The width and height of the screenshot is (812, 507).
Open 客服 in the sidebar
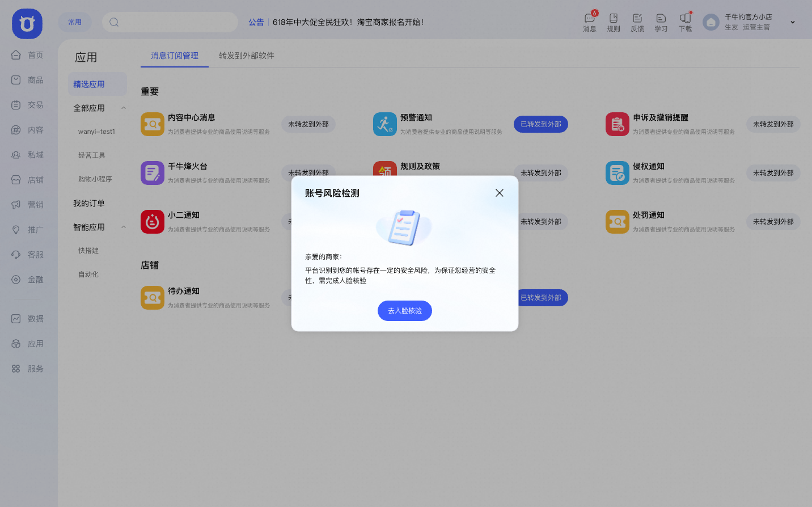[x=28, y=255]
